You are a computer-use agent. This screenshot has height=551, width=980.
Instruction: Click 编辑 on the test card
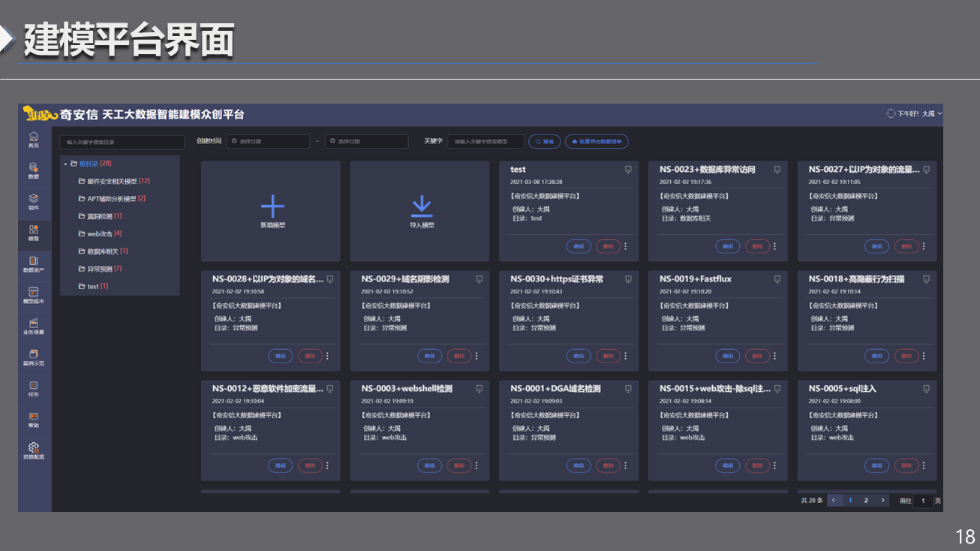tap(579, 246)
